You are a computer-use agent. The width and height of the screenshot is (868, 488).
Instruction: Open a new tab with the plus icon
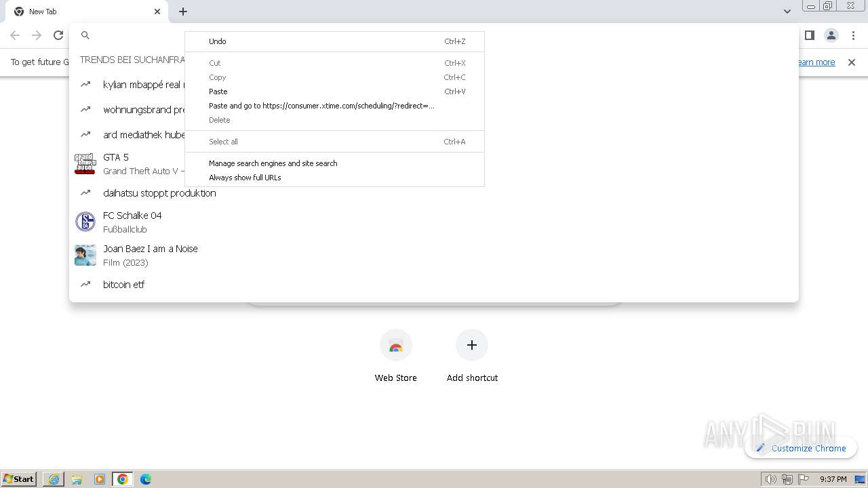[183, 12]
